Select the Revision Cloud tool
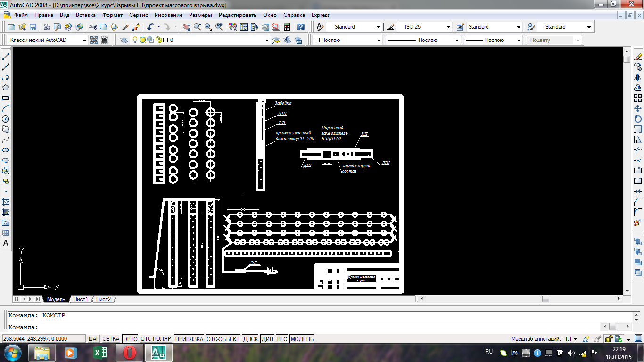 tap(6, 129)
